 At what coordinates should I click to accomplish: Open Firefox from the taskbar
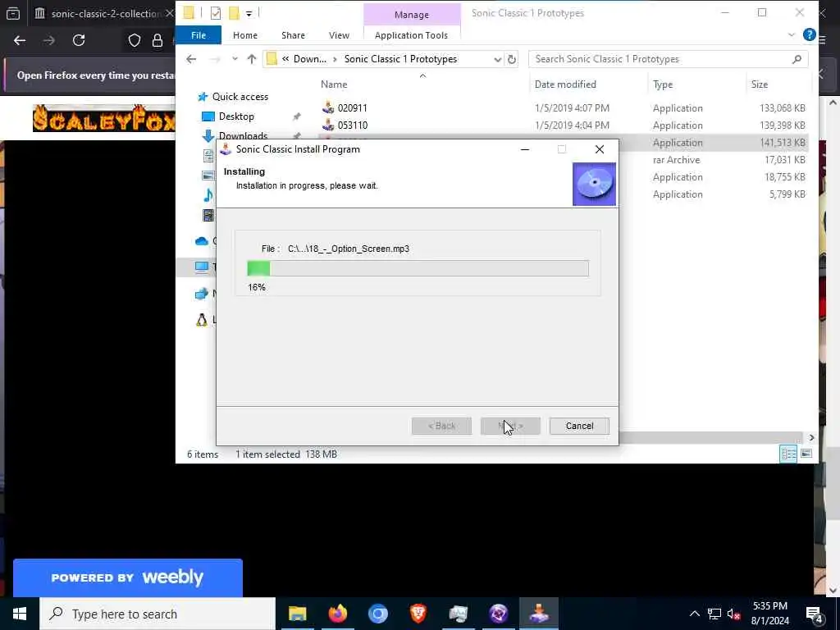(337, 614)
